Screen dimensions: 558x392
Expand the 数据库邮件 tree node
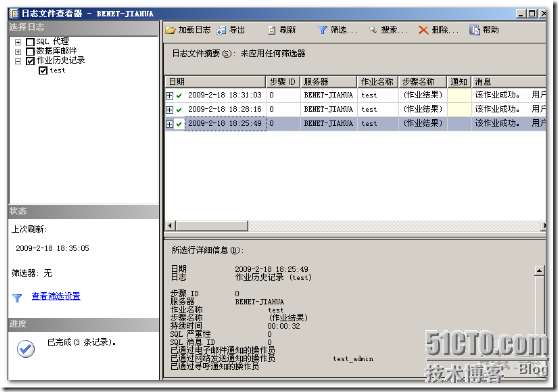tap(18, 52)
